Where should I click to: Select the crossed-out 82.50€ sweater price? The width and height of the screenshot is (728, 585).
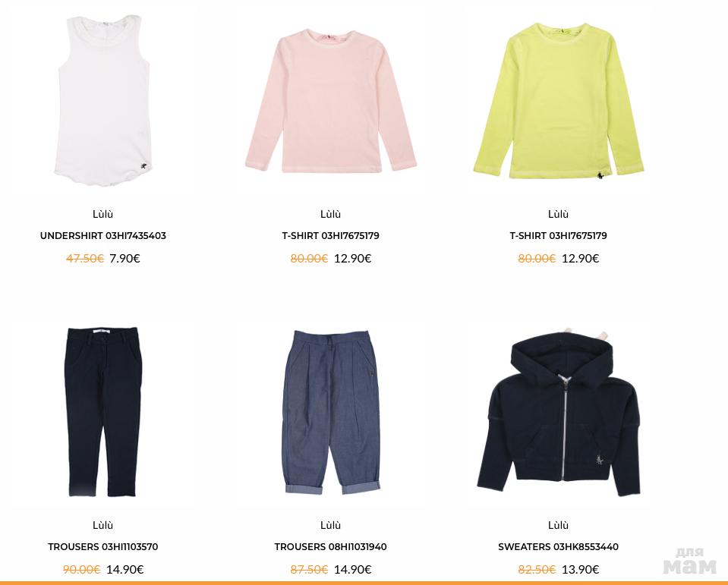point(537,569)
